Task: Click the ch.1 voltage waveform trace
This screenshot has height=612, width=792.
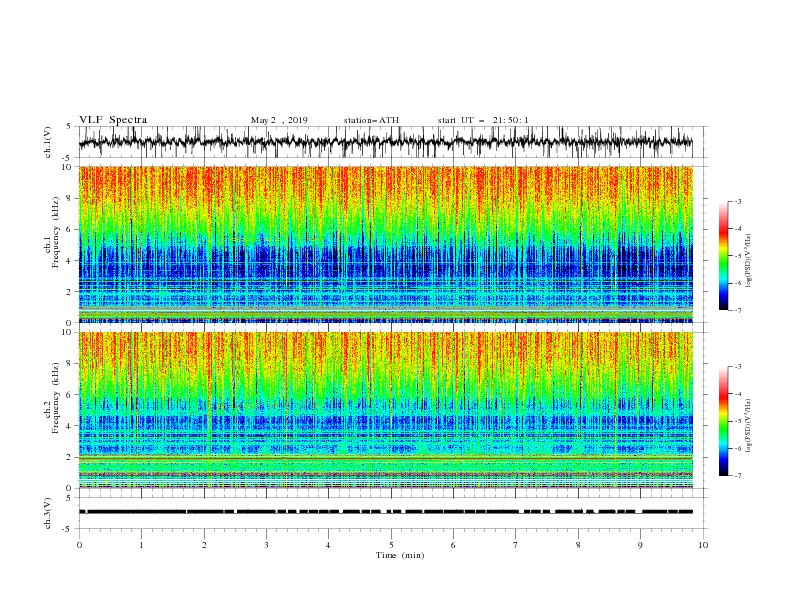Action: (x=385, y=142)
